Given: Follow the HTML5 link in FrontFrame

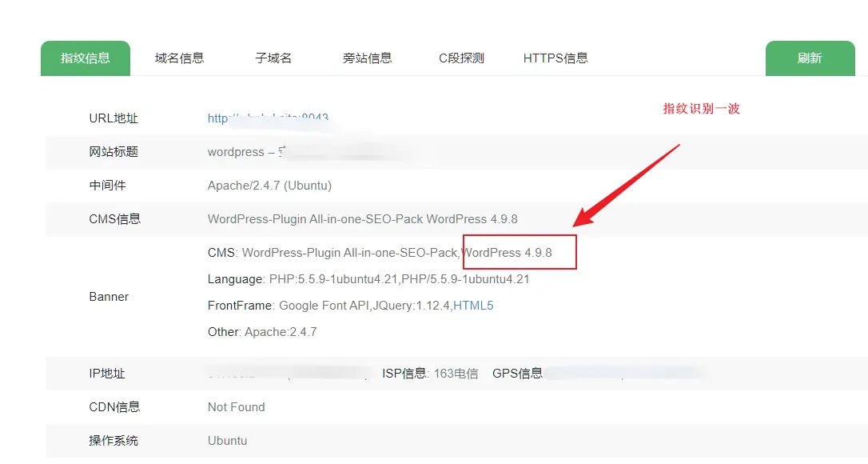Looking at the screenshot, I should [473, 306].
